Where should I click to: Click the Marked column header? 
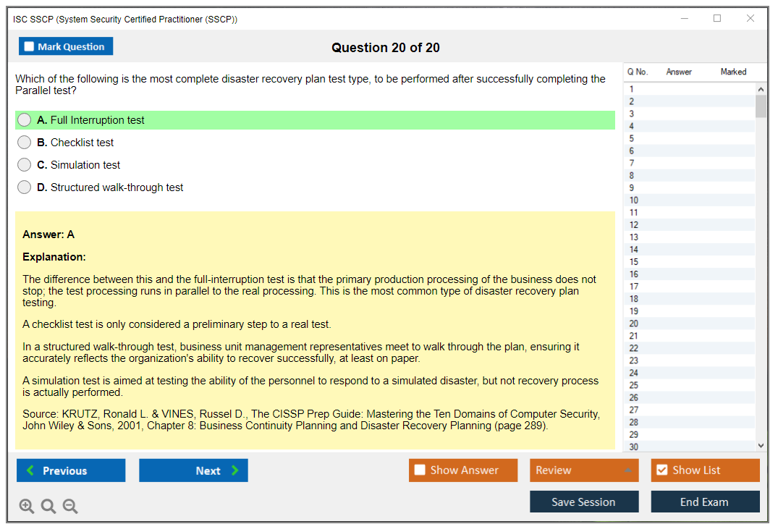pos(733,72)
